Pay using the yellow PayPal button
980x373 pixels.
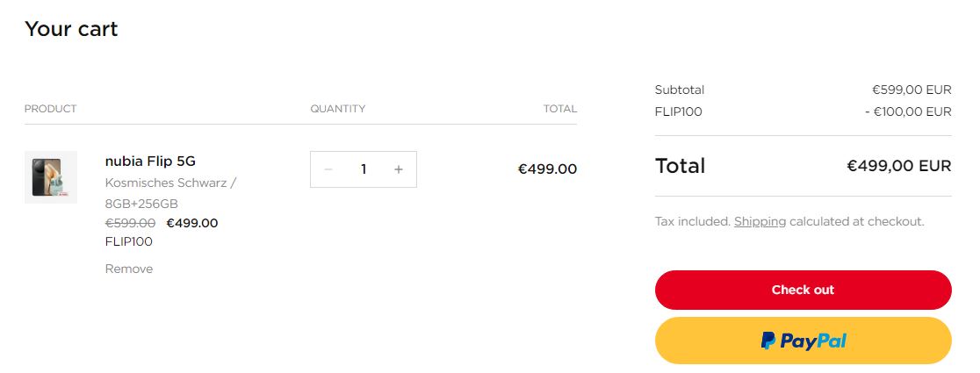click(x=803, y=341)
